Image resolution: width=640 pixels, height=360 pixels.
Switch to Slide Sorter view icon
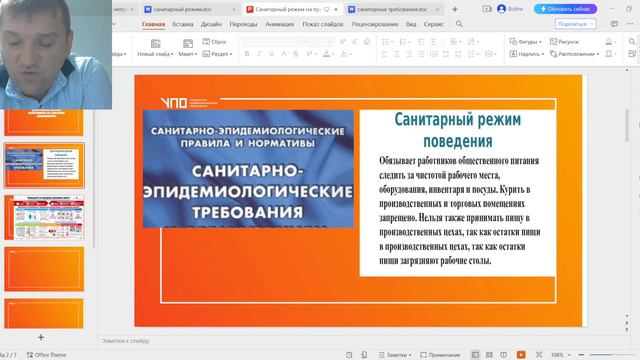pyautogui.click(x=489, y=355)
